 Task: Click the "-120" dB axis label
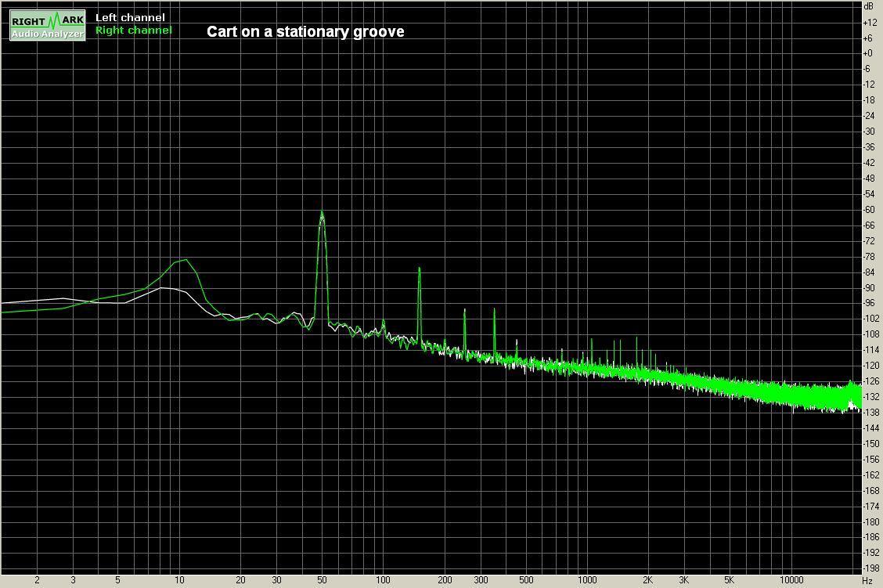(872, 366)
